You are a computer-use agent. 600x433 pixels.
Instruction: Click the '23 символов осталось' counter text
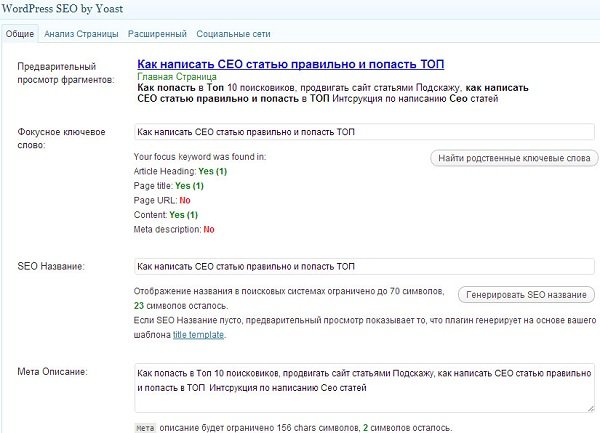tap(181, 306)
